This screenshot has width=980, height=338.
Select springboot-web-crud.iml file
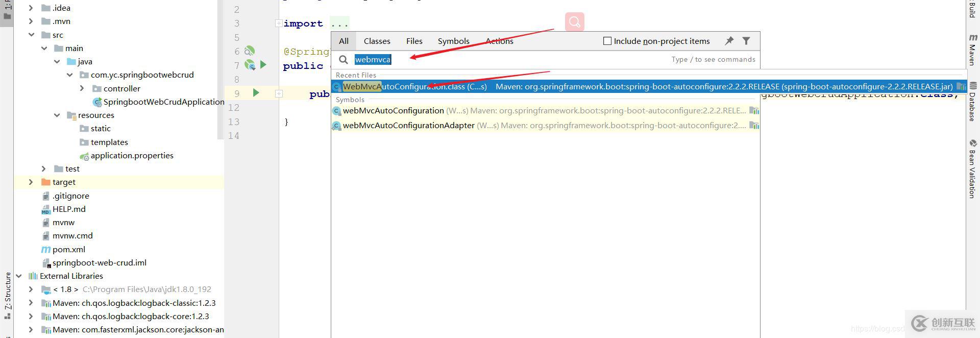(x=99, y=262)
